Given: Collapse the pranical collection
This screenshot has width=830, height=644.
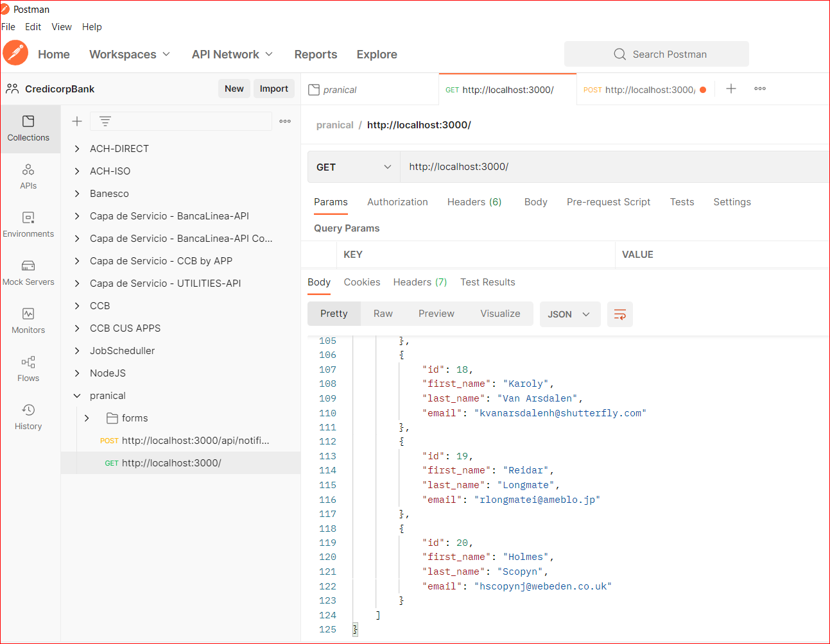Looking at the screenshot, I should [x=77, y=396].
